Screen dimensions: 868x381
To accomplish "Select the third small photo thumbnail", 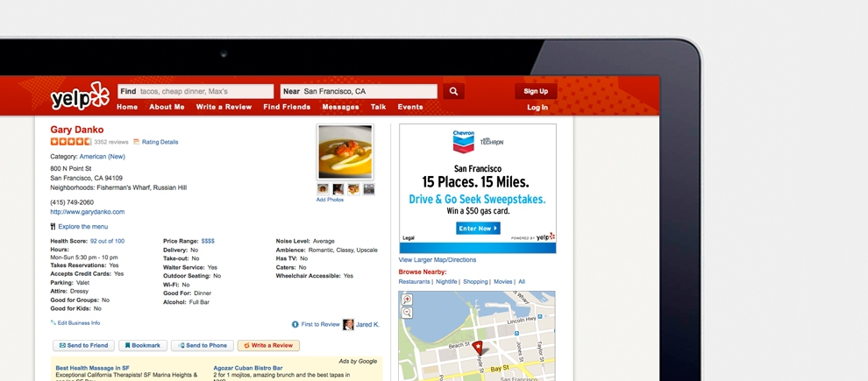I will click(x=353, y=189).
